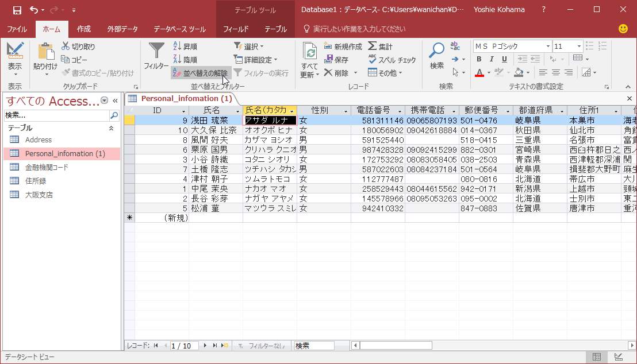
Task: Open the 外部データ tab
Action: [x=122, y=29]
